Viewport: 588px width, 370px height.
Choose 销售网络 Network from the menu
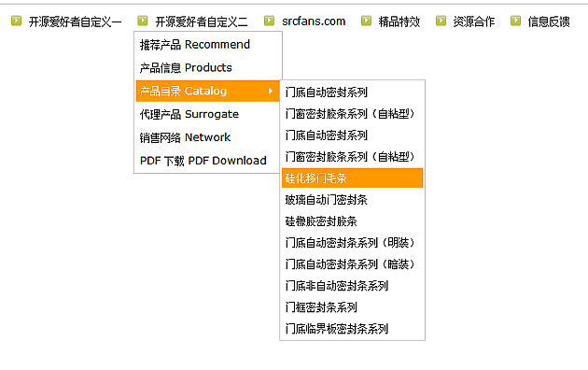pyautogui.click(x=207, y=137)
